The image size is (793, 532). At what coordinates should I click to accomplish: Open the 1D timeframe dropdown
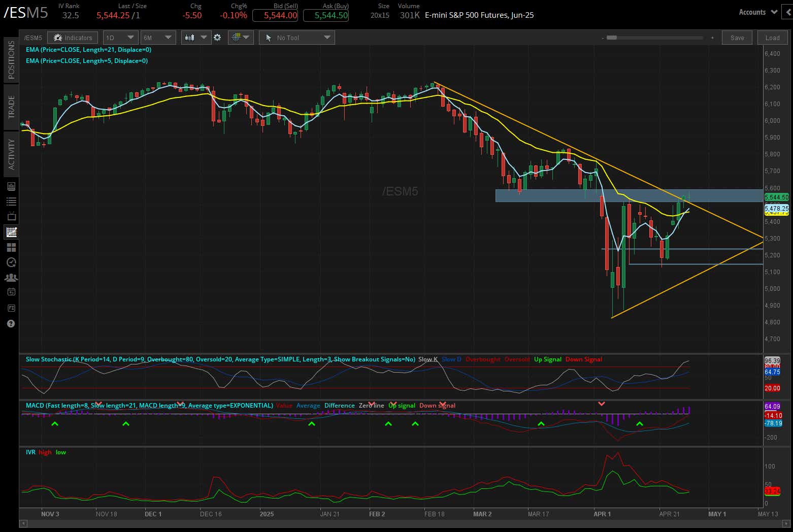coord(120,37)
